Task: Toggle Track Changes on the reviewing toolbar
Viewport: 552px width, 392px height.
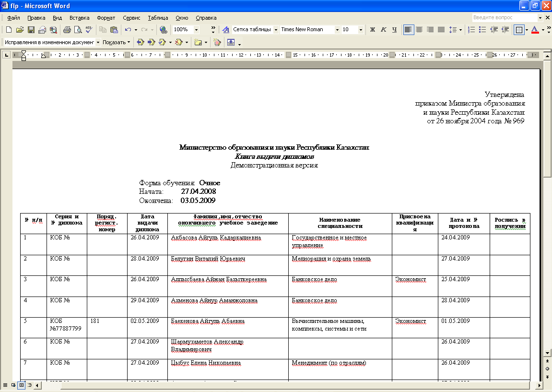Action: click(217, 43)
